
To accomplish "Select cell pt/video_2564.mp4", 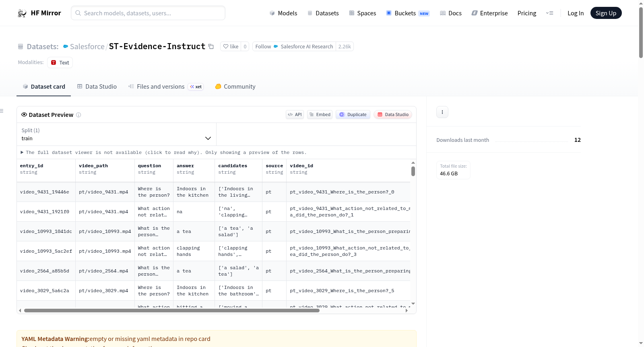I will [x=105, y=271].
